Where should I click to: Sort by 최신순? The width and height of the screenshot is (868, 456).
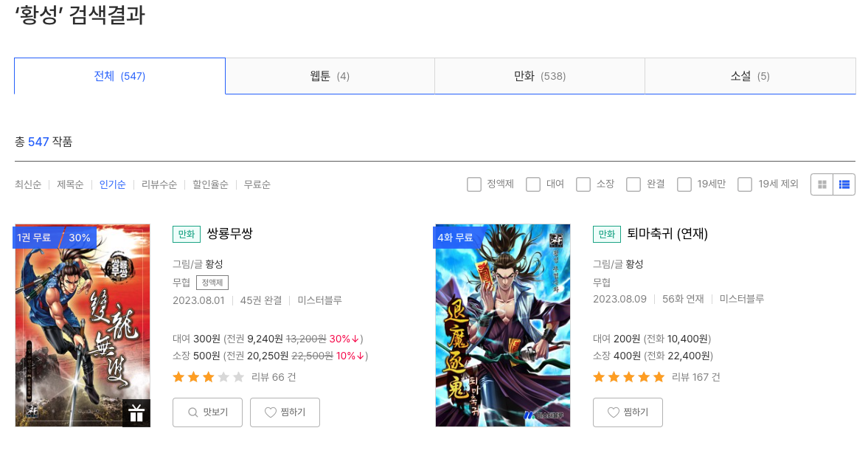coord(28,184)
